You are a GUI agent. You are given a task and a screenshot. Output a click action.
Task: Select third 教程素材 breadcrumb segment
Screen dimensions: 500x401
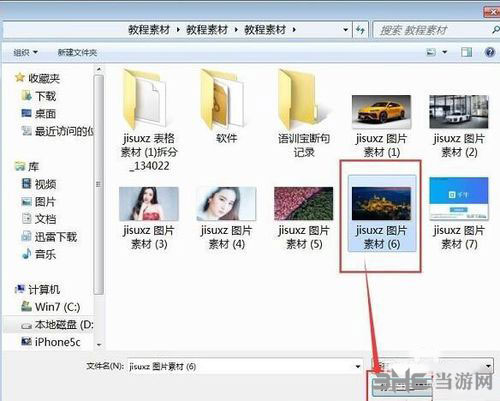coord(265,30)
